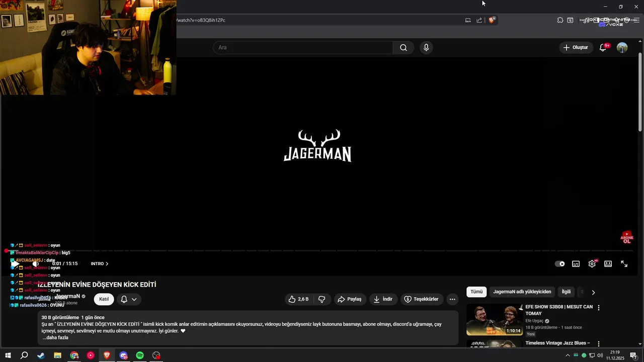The height and width of the screenshot is (362, 644).
Task: Click the Katıl join button
Action: point(104,299)
